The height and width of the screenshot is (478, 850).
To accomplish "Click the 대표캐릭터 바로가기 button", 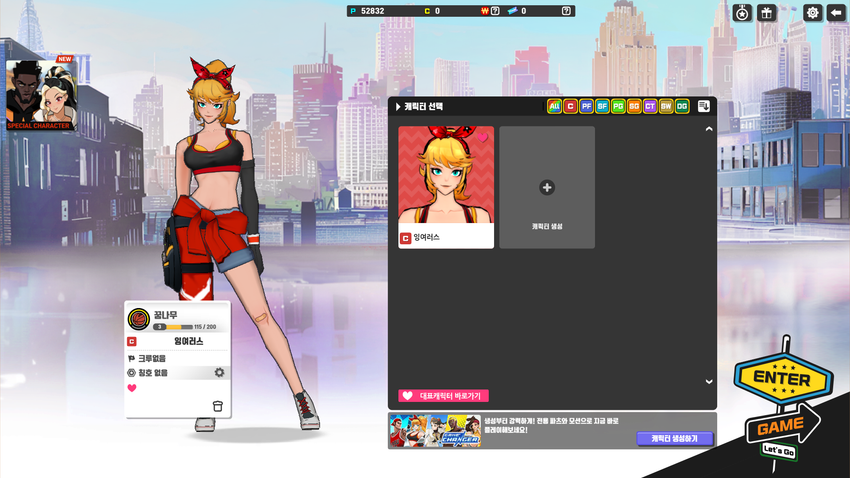I will click(x=444, y=396).
